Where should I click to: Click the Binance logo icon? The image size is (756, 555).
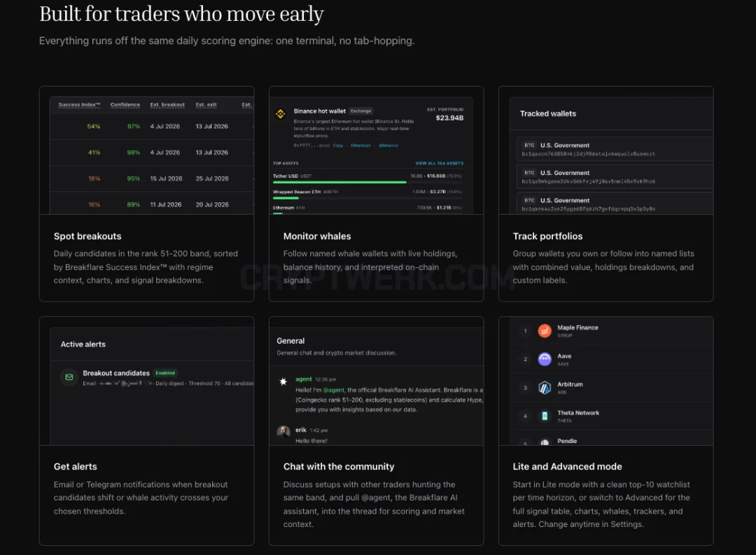coord(280,114)
